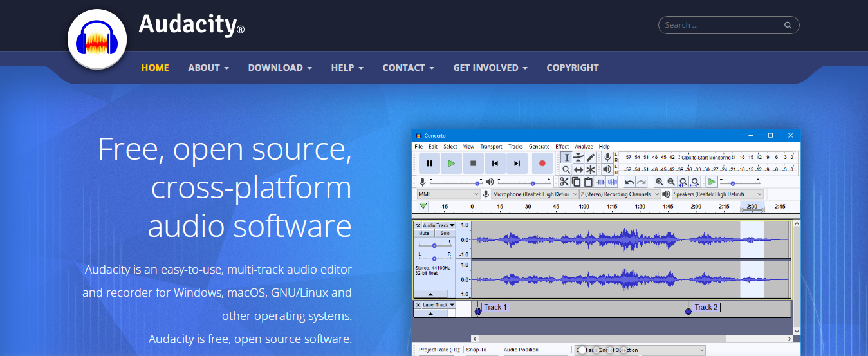Viewport: 868px width, 356px height.
Task: Select the Selection (I-beam) tool
Action: (566, 157)
